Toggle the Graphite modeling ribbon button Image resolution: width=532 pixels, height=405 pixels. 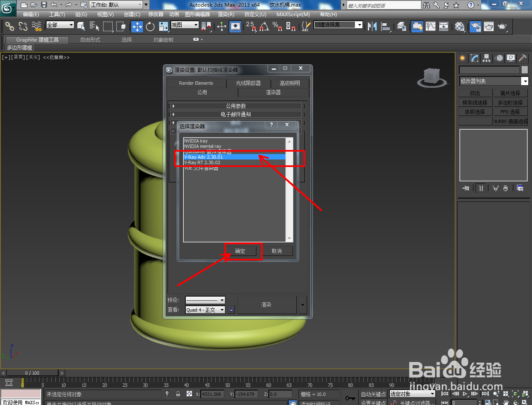pyautogui.click(x=417, y=27)
